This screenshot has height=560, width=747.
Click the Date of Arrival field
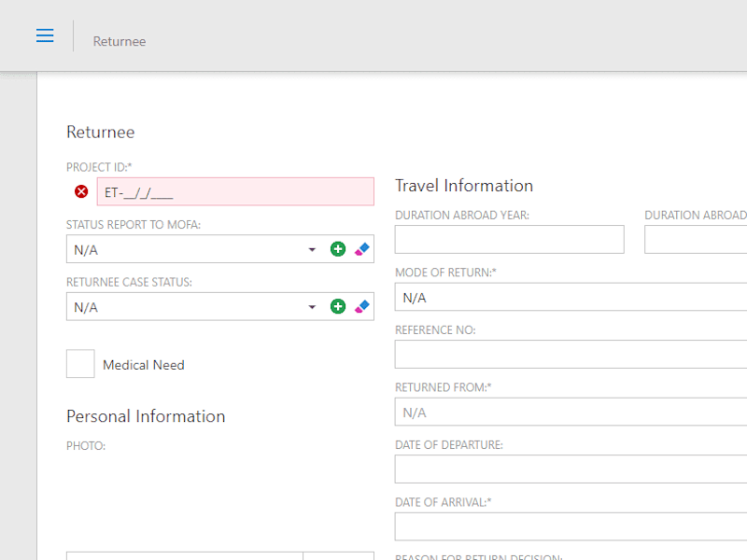[x=571, y=526]
